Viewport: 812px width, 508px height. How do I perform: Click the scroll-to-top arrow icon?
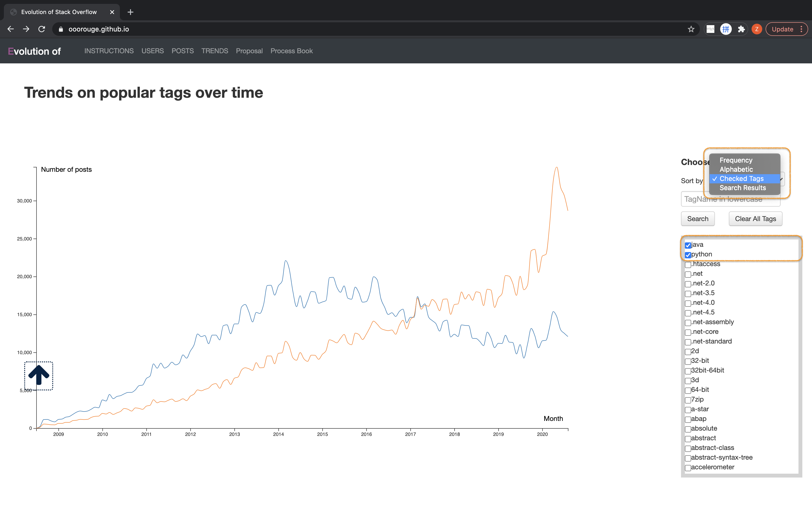(39, 376)
